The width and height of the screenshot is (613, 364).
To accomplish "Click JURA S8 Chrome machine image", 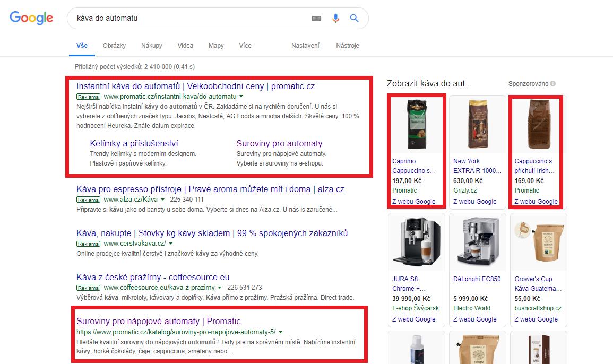I will (416, 242).
